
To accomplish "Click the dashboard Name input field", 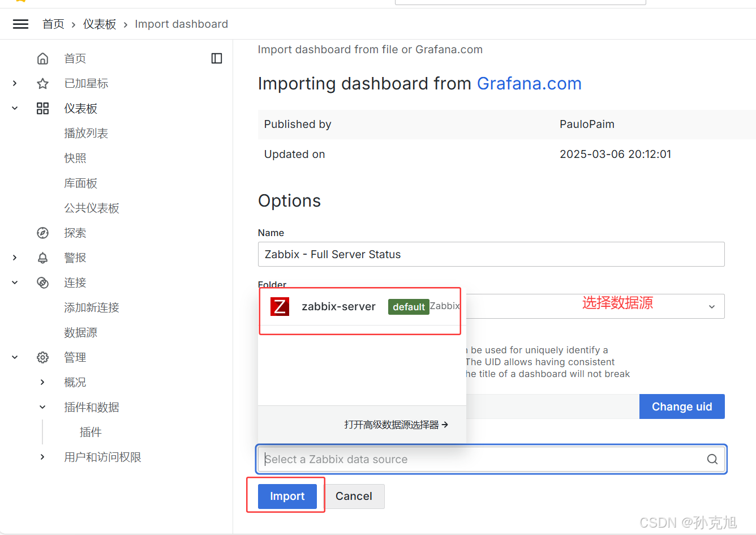I will 491,254.
